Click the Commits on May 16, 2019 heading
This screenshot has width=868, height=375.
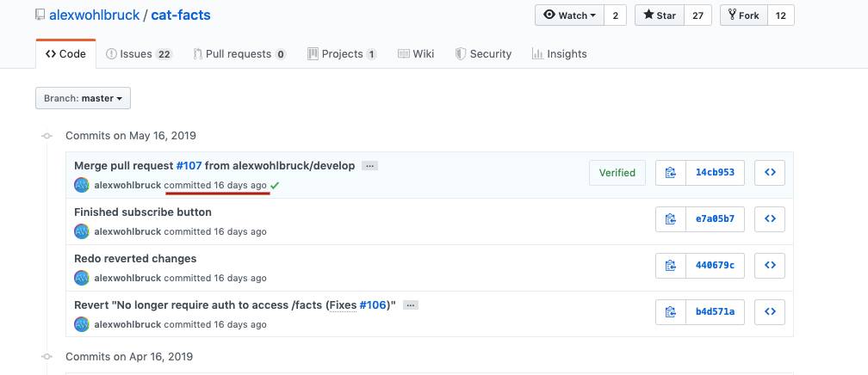click(131, 136)
